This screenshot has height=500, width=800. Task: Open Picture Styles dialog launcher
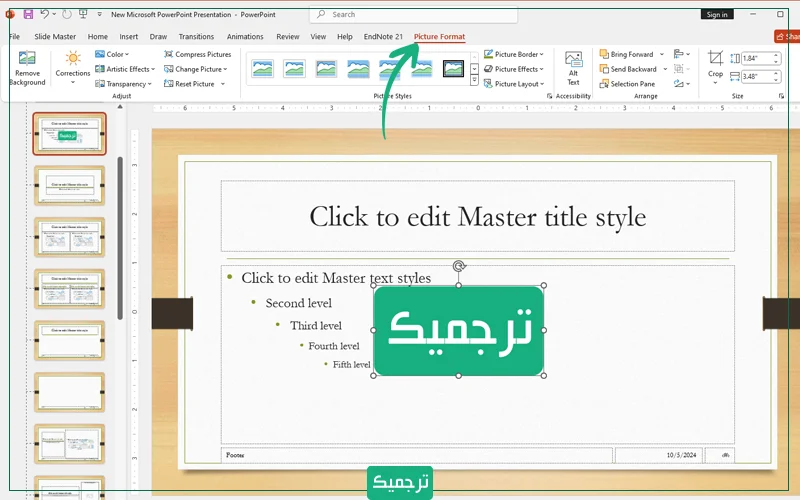(549, 96)
